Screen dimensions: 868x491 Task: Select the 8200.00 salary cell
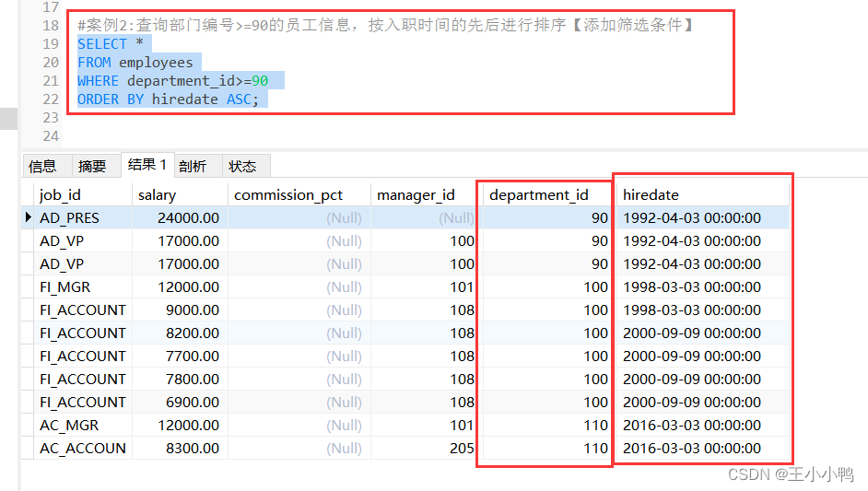[180, 333]
